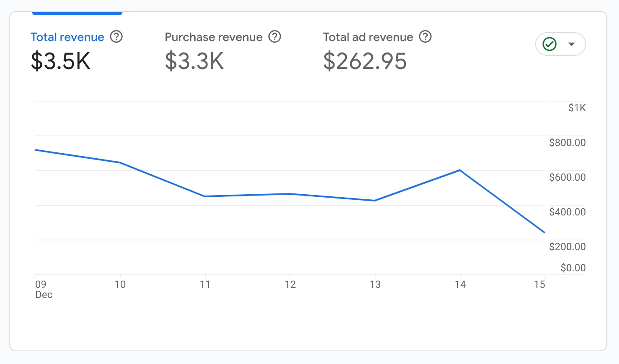Click the line's peak point at Dec 14
Image resolution: width=619 pixels, height=364 pixels.
460,170
